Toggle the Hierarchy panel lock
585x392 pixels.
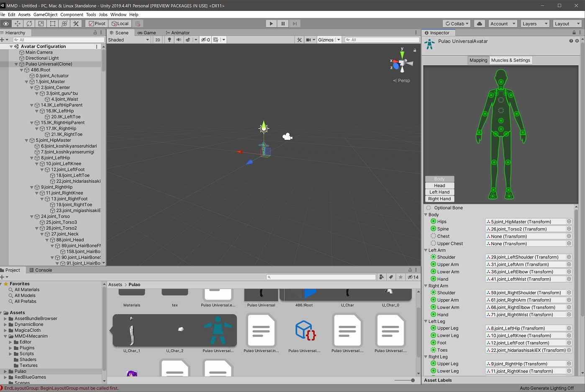(x=95, y=33)
